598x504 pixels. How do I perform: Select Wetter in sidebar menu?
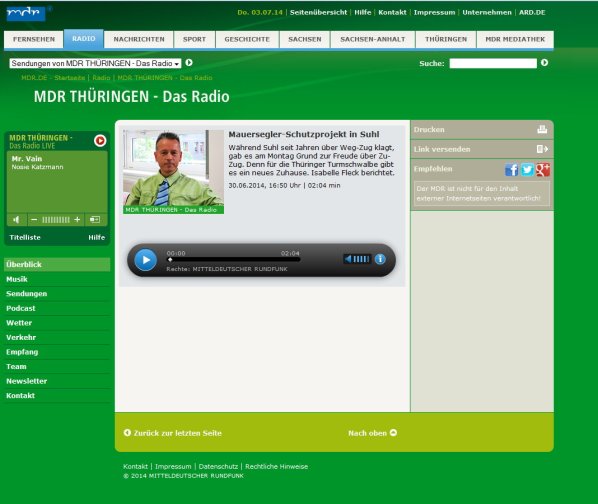coord(57,323)
